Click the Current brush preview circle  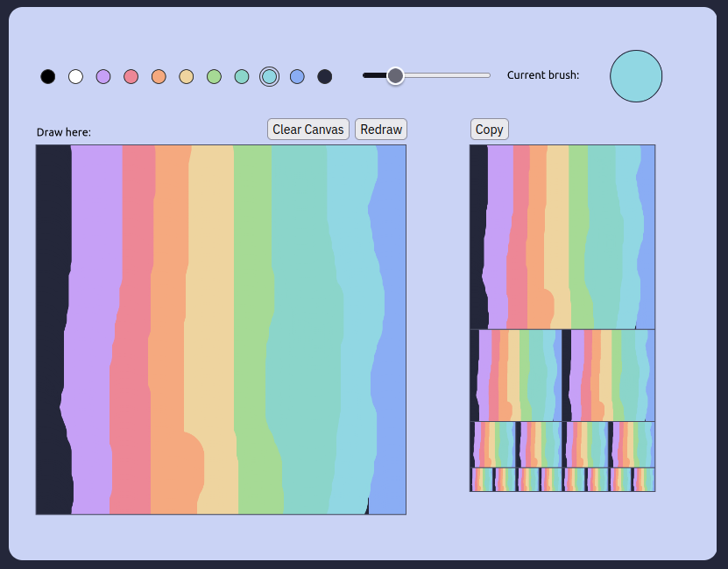pos(636,76)
